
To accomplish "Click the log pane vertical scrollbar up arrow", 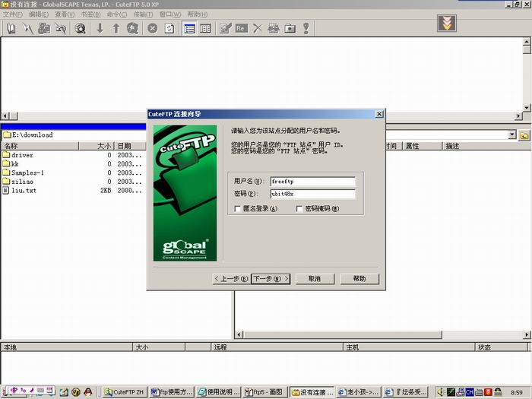I will pyautogui.click(x=526, y=41).
